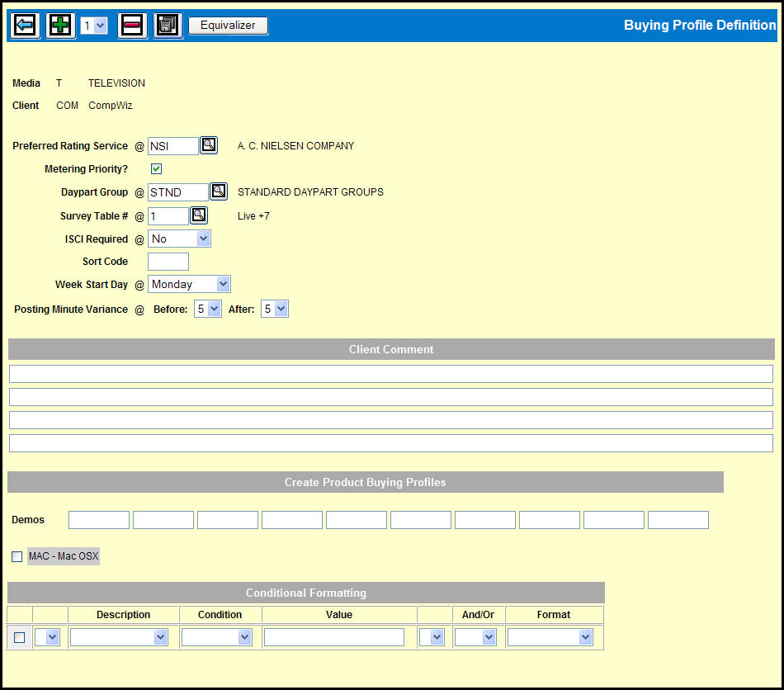Click the save disk icon
This screenshot has width=784, height=690.
pyautogui.click(x=168, y=25)
